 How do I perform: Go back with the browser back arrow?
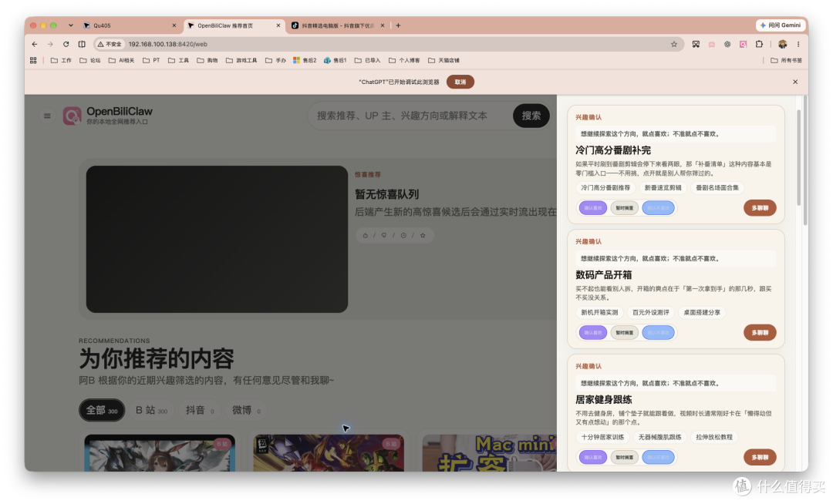click(35, 44)
